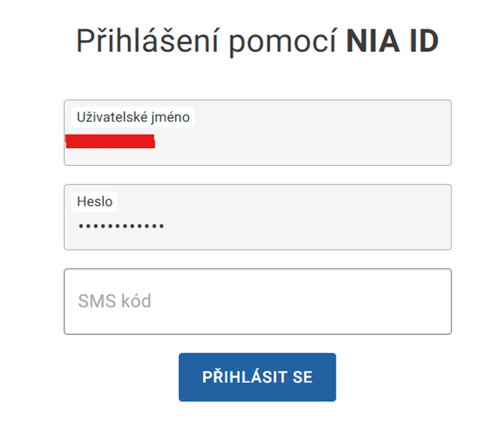The height and width of the screenshot is (448, 489).
Task: Click the masked password dots
Action: [x=120, y=226]
